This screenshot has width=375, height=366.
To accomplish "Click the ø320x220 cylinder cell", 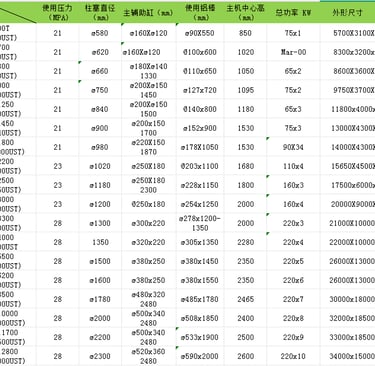I will click(148, 242).
